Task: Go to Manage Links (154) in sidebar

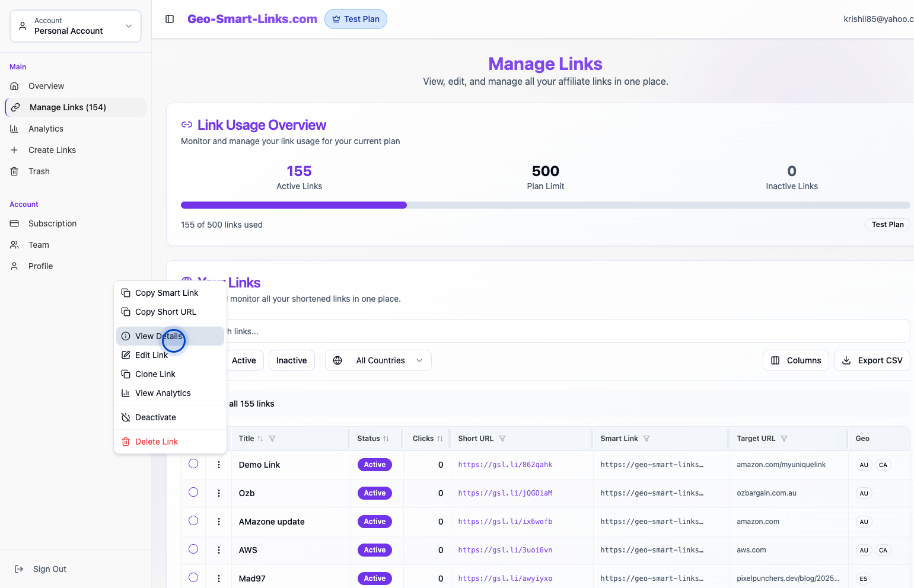Action: pos(75,107)
